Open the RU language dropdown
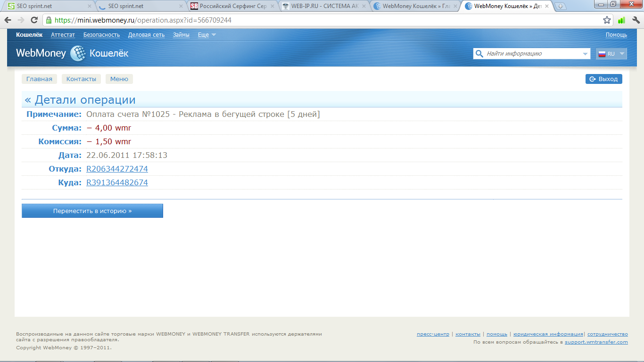644x362 pixels. click(611, 54)
